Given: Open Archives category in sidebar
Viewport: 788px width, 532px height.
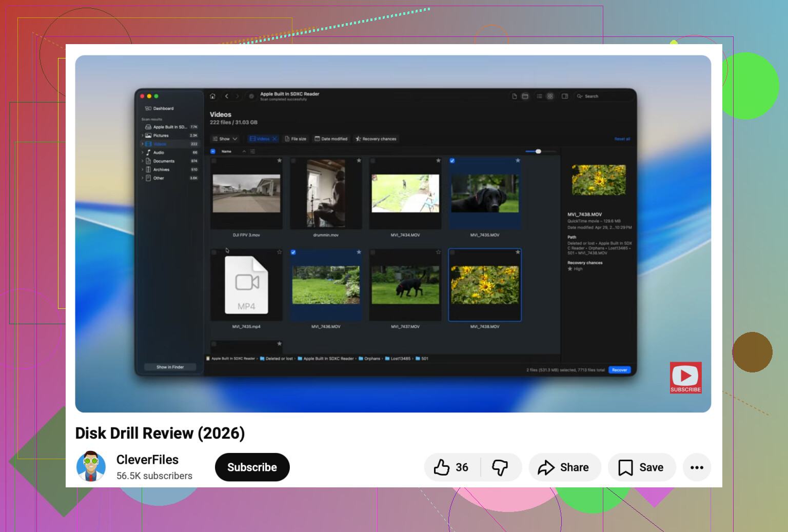Looking at the screenshot, I should pos(171,169).
